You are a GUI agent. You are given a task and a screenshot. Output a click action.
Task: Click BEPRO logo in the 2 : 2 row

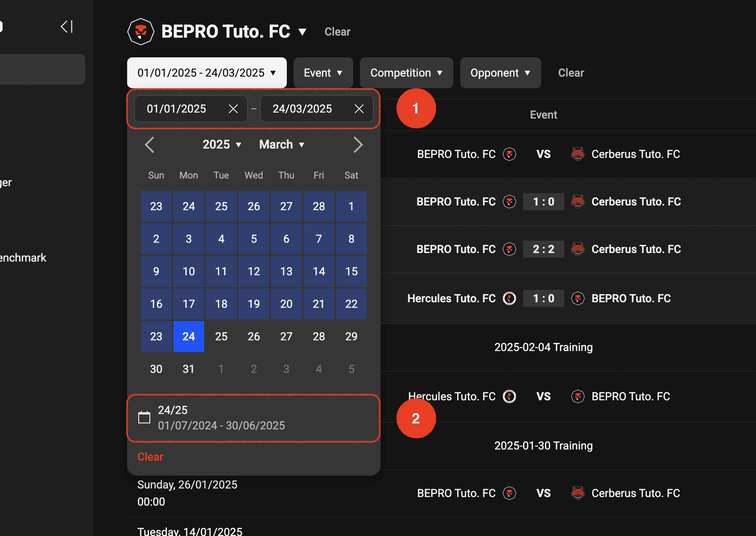[509, 249]
